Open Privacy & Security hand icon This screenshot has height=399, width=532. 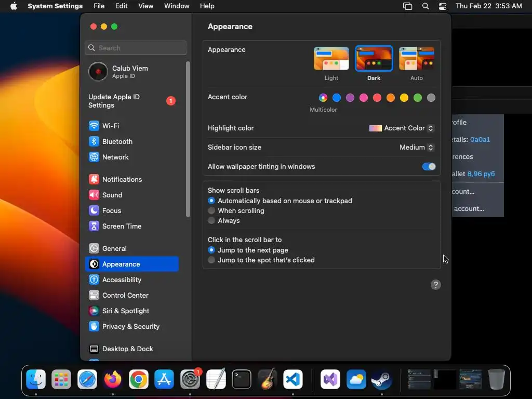pos(94,327)
